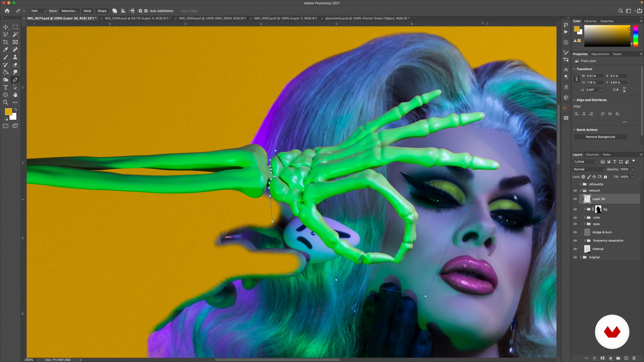
Task: Open the Fill slider dropdown arrow
Action: pyautogui.click(x=632, y=177)
